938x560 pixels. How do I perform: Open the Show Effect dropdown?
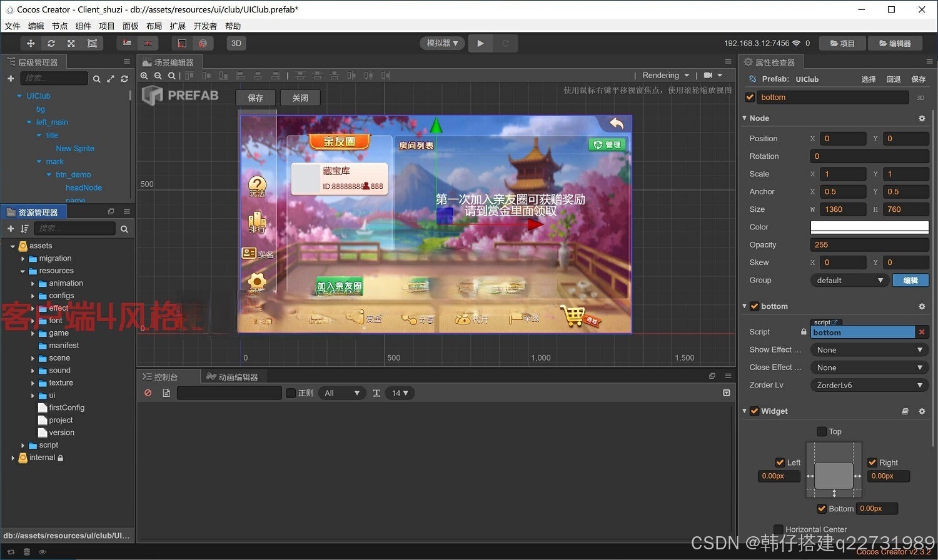click(869, 350)
